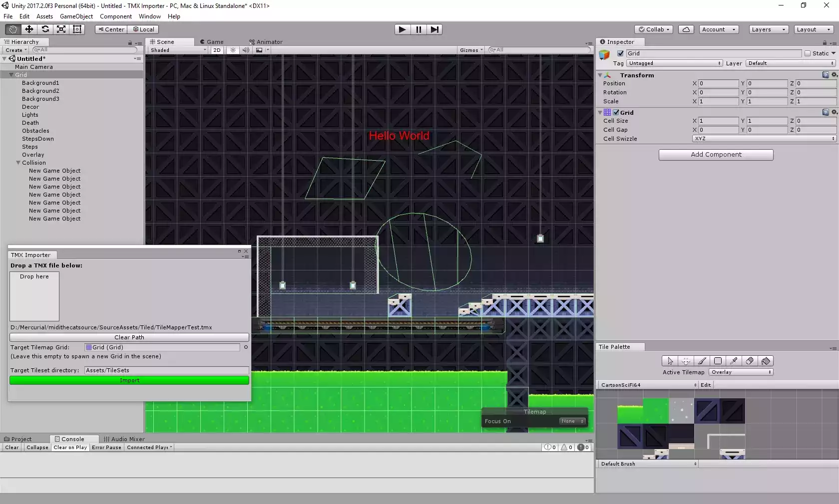Image resolution: width=839 pixels, height=504 pixels.
Task: Open the GameObject menu
Action: 76,16
